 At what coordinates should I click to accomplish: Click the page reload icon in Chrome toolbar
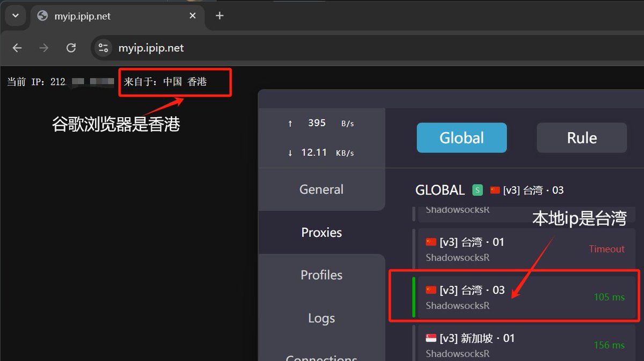(71, 48)
